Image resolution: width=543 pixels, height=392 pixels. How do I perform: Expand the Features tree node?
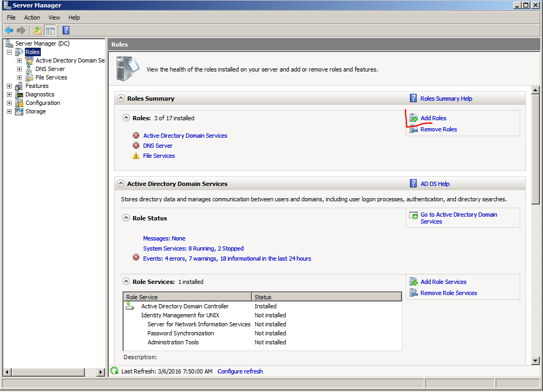point(10,86)
